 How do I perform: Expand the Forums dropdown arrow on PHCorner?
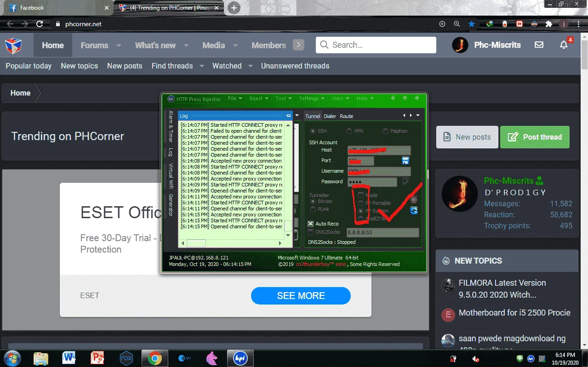pos(119,45)
